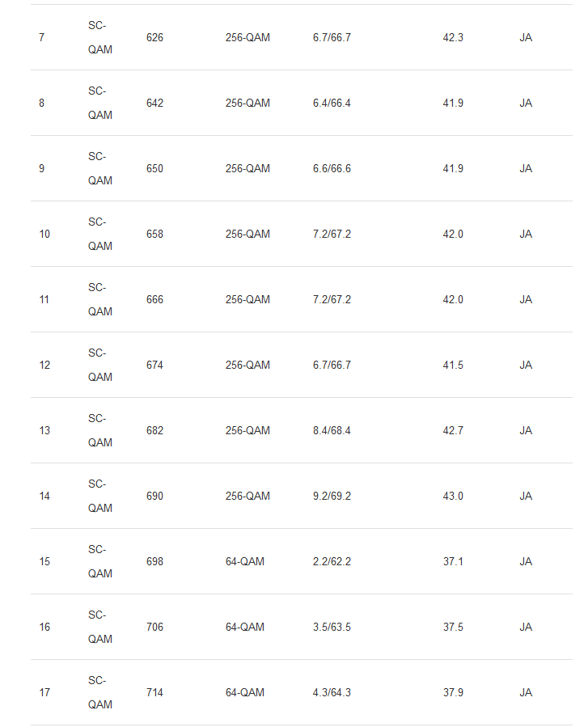
Task: Select the 41.5 value in channel 12 row
Action: pos(453,366)
